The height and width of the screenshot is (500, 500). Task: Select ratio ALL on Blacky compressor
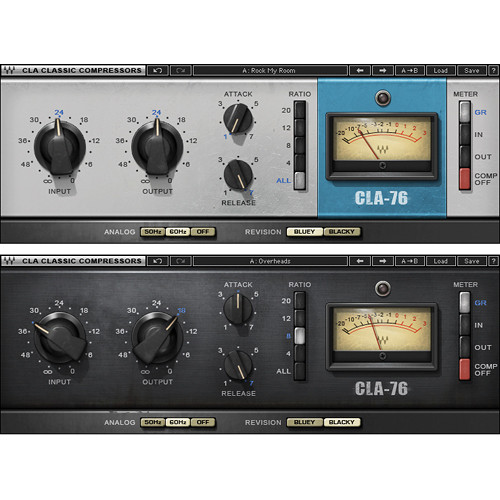coord(300,371)
